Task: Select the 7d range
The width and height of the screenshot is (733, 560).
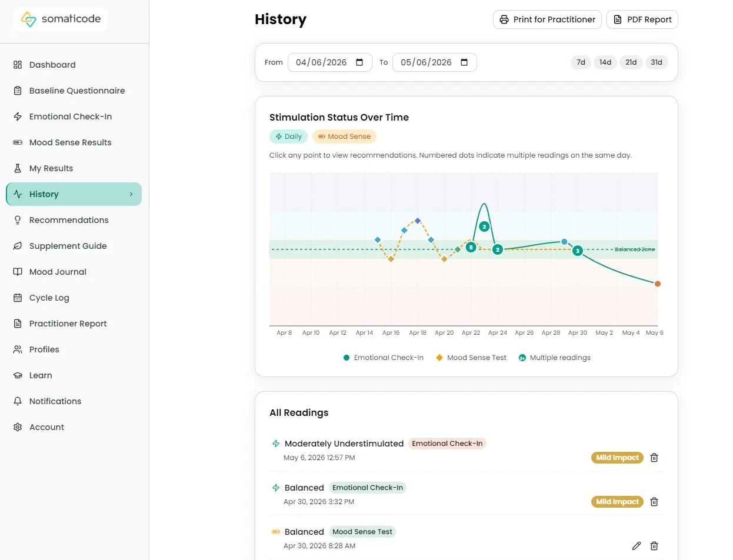Action: pos(581,62)
